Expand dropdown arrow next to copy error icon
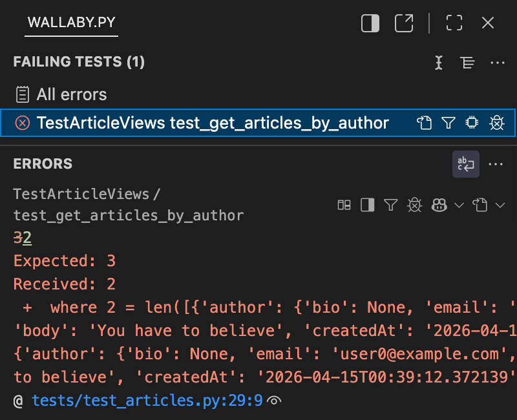517x420 pixels. [500, 205]
